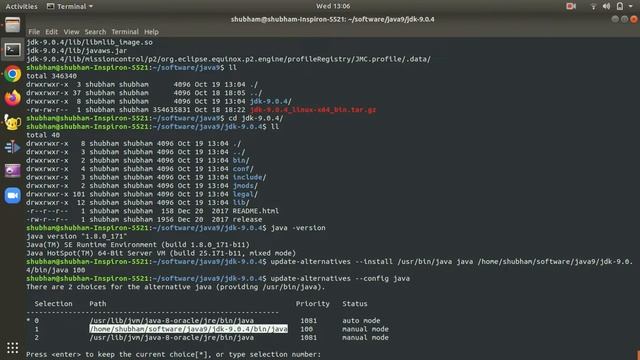Click the include/ directory entry

(249, 178)
